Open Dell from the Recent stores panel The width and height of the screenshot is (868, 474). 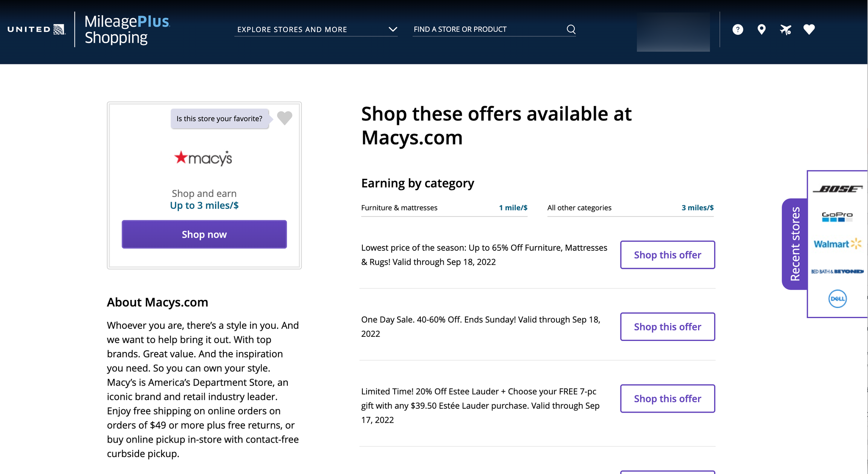[x=837, y=299]
